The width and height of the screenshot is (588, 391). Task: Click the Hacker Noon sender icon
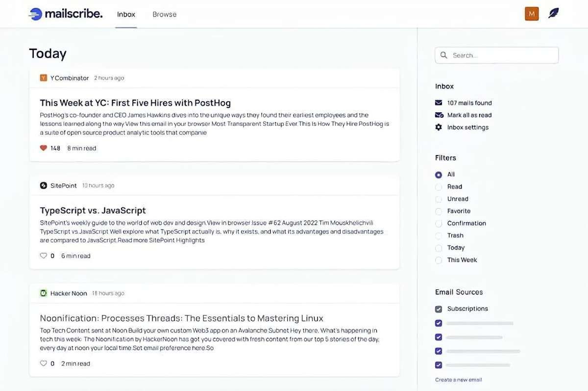(x=44, y=293)
